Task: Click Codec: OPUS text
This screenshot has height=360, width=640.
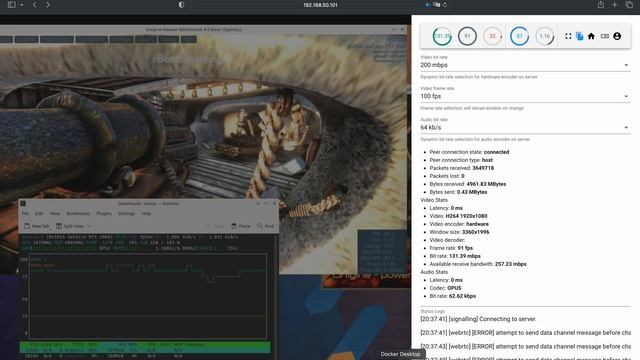Action: (x=445, y=288)
